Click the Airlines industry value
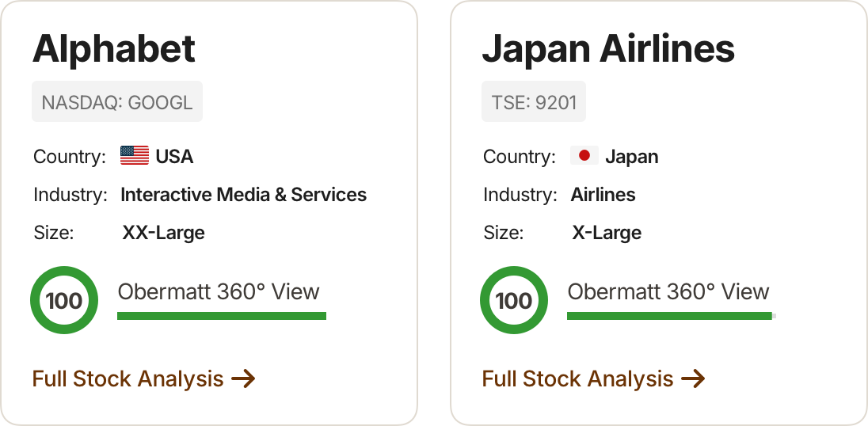The width and height of the screenshot is (868, 426). coord(603,195)
